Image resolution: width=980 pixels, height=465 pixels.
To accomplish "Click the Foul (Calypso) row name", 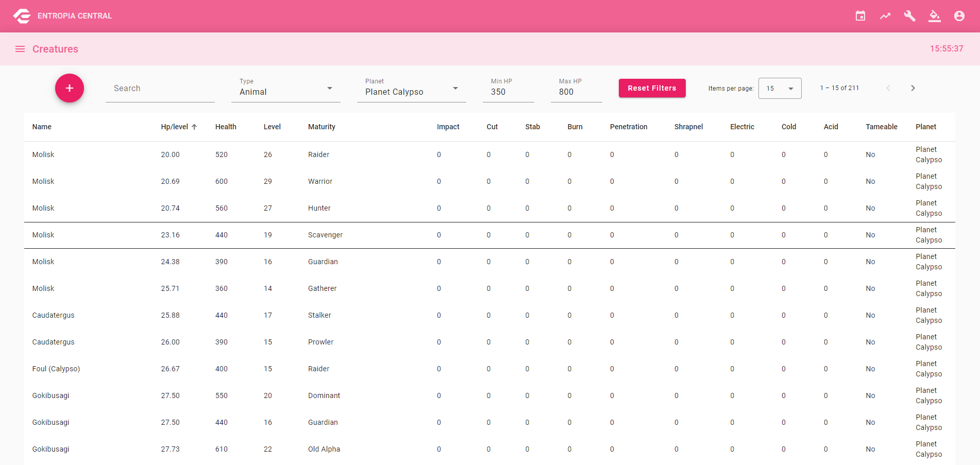I will pyautogui.click(x=56, y=369).
